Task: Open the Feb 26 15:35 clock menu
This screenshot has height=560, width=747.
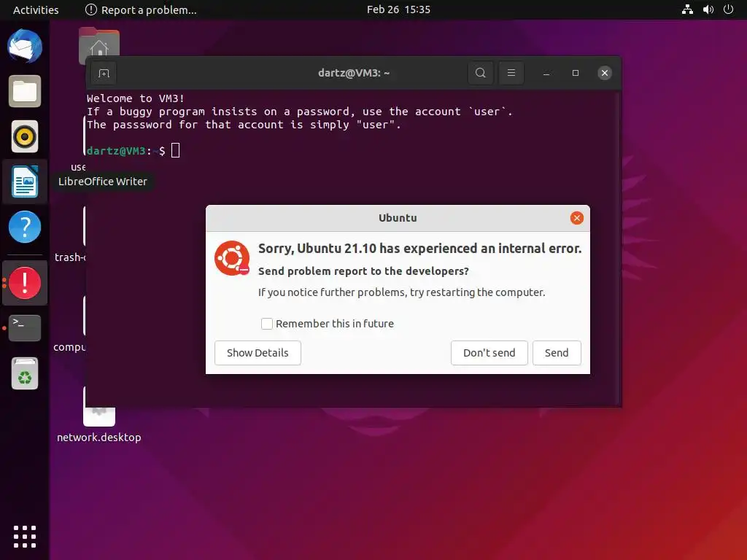Action: pyautogui.click(x=398, y=9)
